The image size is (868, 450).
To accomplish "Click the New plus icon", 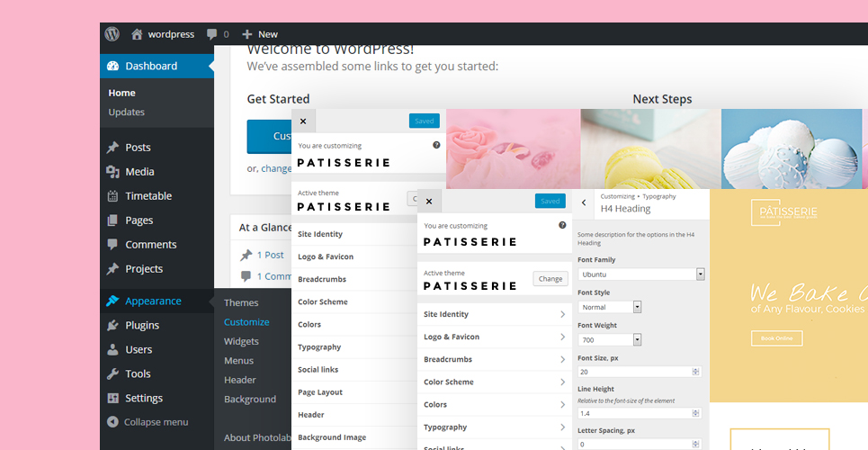I will point(246,34).
